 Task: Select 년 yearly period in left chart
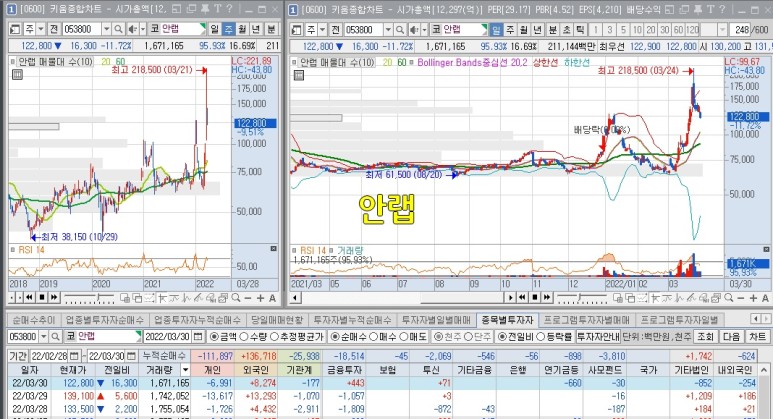click(255, 30)
